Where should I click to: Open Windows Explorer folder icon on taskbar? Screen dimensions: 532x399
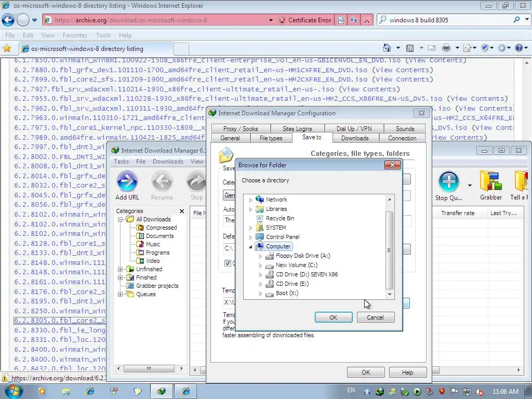pyautogui.click(x=66, y=391)
